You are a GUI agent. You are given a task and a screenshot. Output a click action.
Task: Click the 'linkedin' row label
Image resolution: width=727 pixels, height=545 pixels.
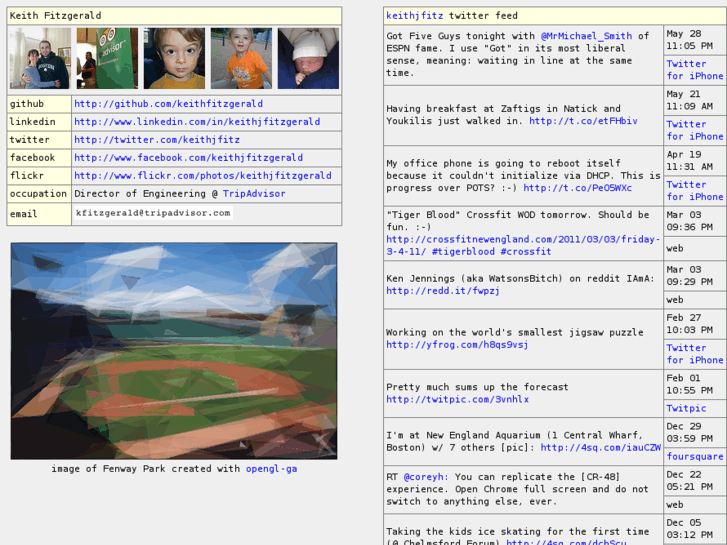[32, 122]
